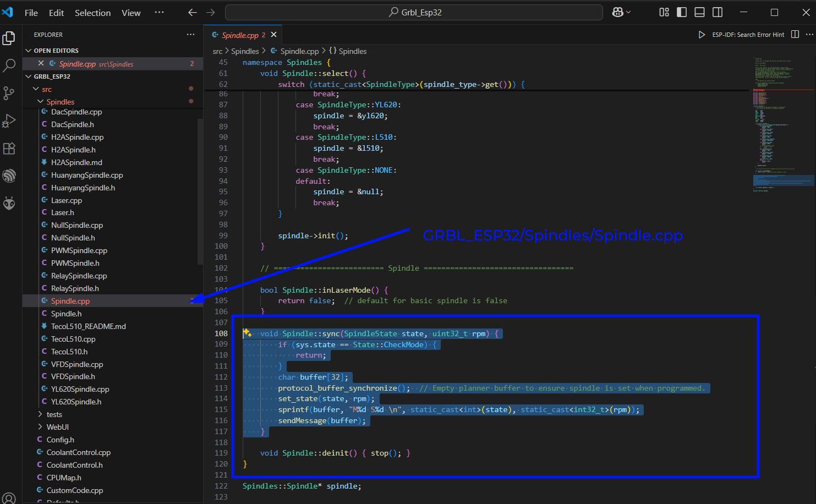Open NullSpindle.h in the explorer

(73, 238)
